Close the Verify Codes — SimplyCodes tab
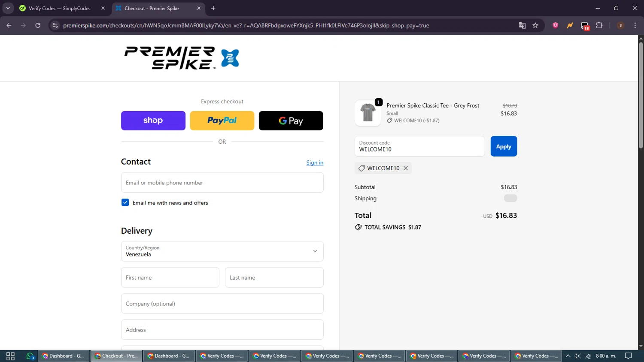Viewport: 644px width, 362px height. click(103, 8)
